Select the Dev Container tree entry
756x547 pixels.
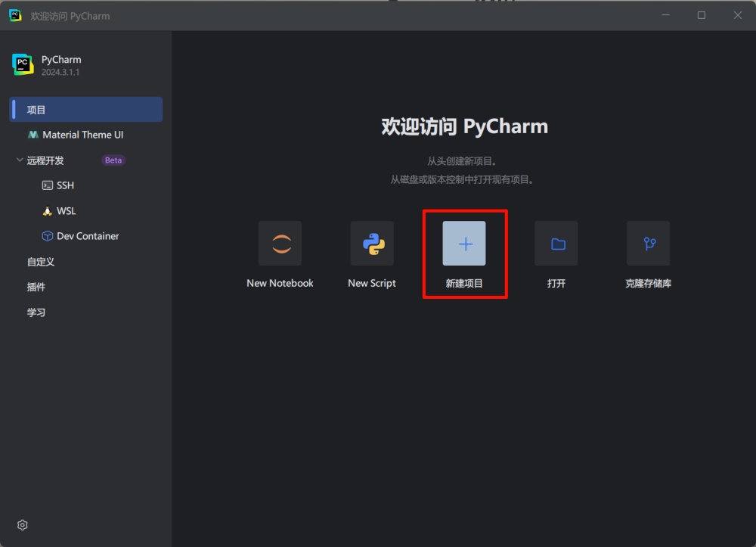coord(88,236)
